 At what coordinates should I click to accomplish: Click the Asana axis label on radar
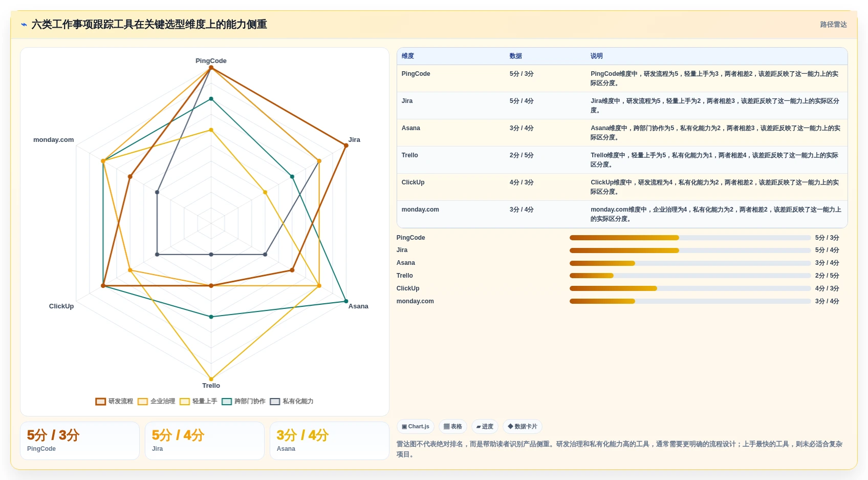point(358,306)
